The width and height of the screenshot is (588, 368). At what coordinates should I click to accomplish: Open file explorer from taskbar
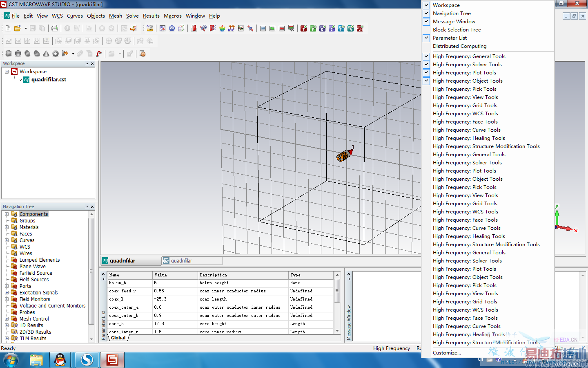(36, 360)
